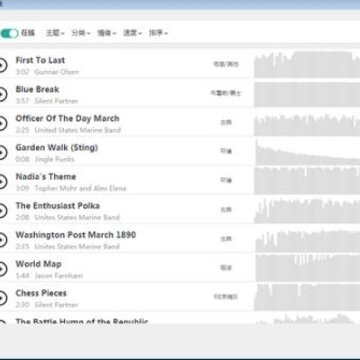Open the 分类 filter dropdown
Screen dimensions: 360x360
(x=81, y=33)
